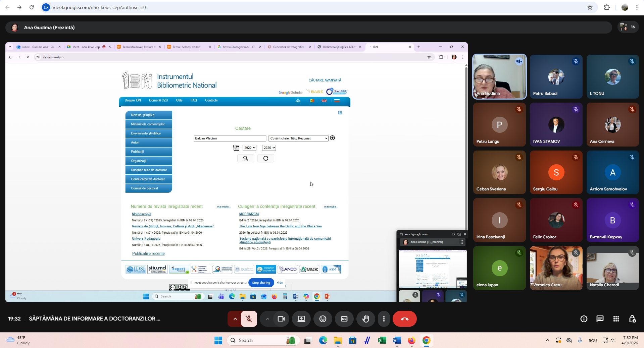Turn on closed captions

pyautogui.click(x=344, y=319)
